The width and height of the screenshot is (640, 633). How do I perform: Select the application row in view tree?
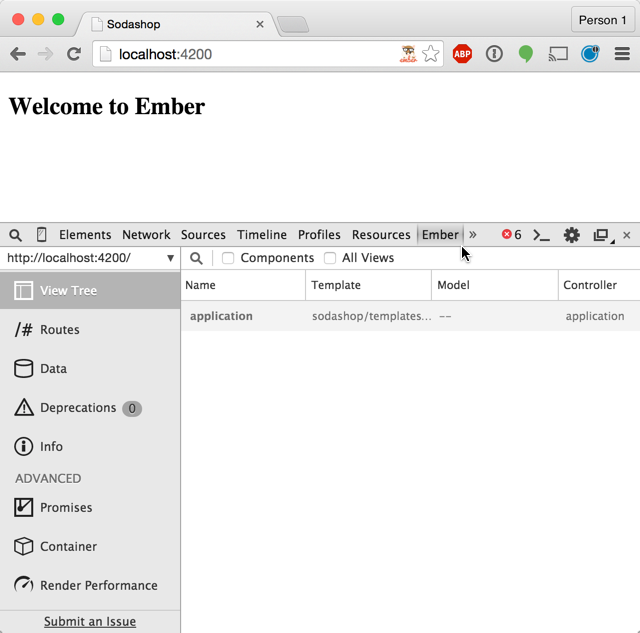point(410,316)
